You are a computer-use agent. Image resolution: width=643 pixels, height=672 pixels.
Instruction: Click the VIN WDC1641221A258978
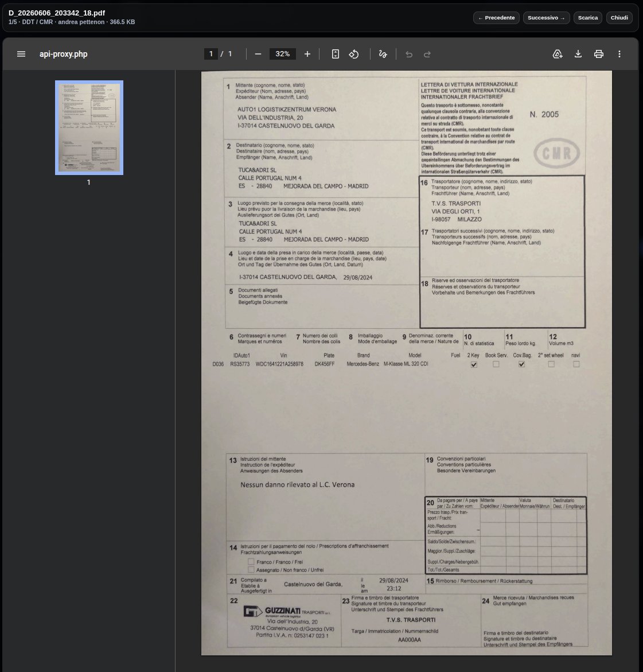click(x=279, y=364)
